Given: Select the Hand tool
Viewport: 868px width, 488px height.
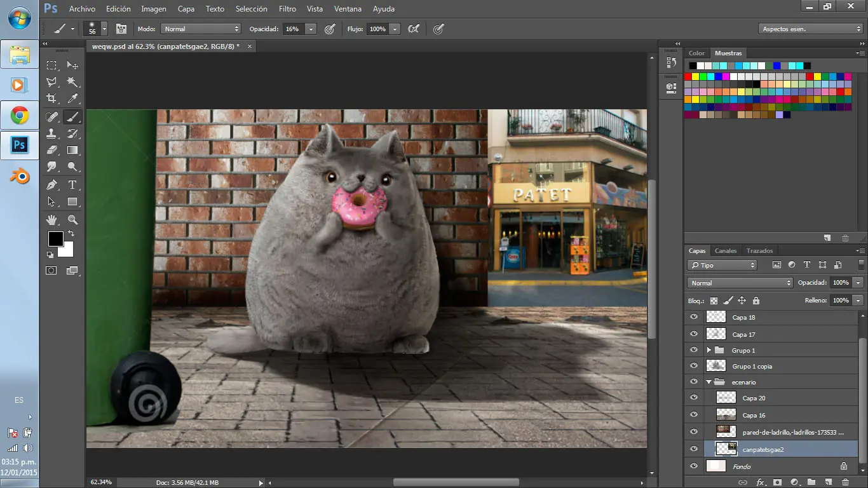Looking at the screenshot, I should pos(51,220).
